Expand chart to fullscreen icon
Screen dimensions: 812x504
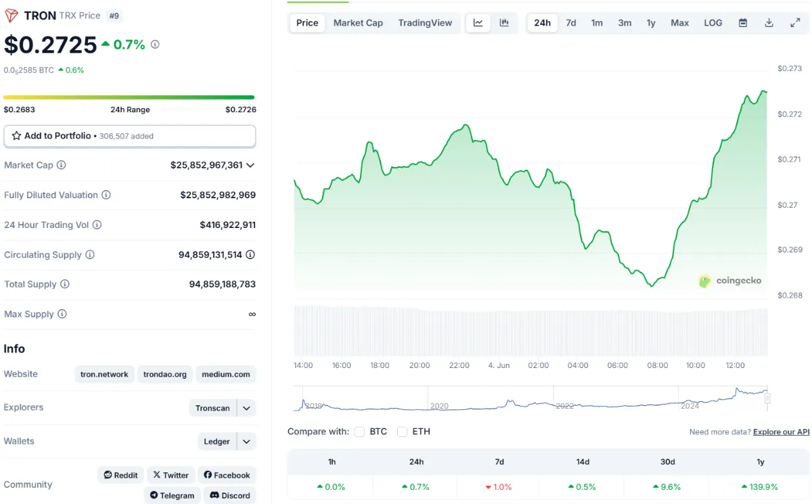click(x=795, y=23)
